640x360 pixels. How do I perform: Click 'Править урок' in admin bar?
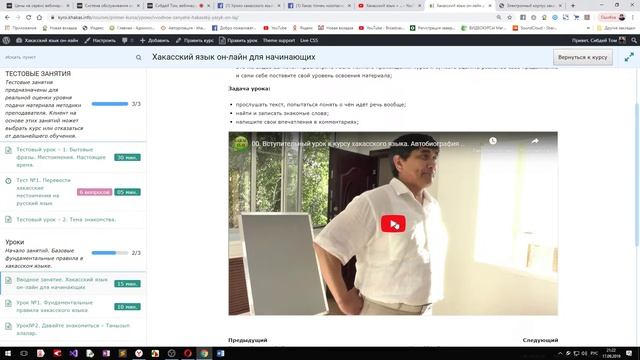238,40
